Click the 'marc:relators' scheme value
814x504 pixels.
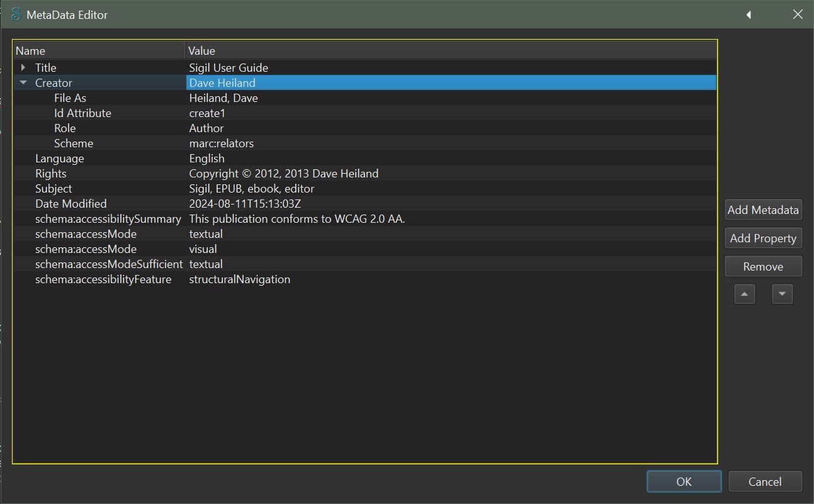(222, 143)
